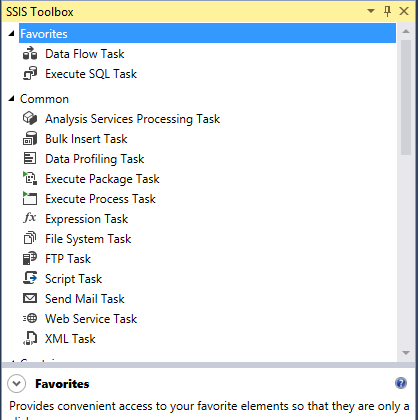The height and width of the screenshot is (420, 418).
Task: Click the Web Service Task globe icon
Action: (x=30, y=318)
